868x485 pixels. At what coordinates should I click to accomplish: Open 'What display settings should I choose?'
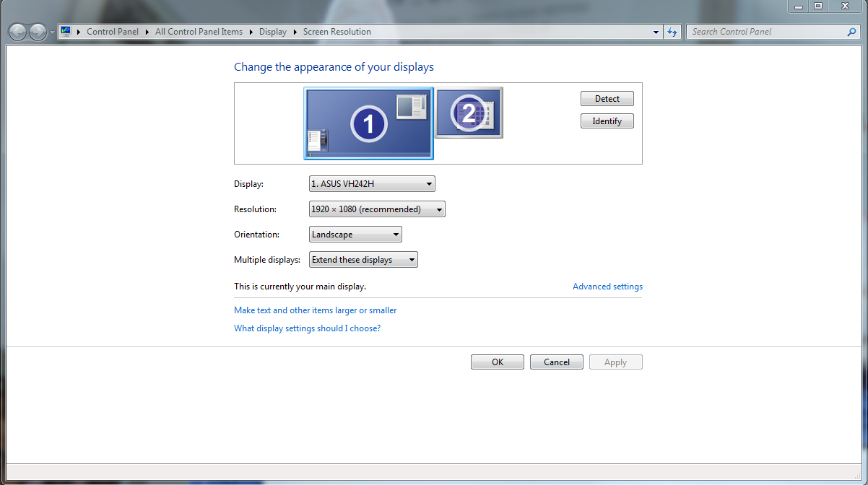point(308,328)
